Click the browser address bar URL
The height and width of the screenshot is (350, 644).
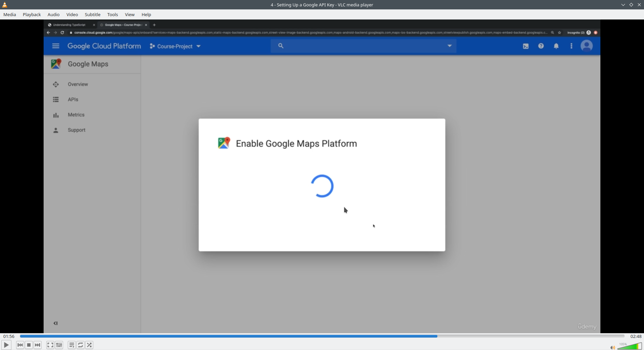click(311, 33)
